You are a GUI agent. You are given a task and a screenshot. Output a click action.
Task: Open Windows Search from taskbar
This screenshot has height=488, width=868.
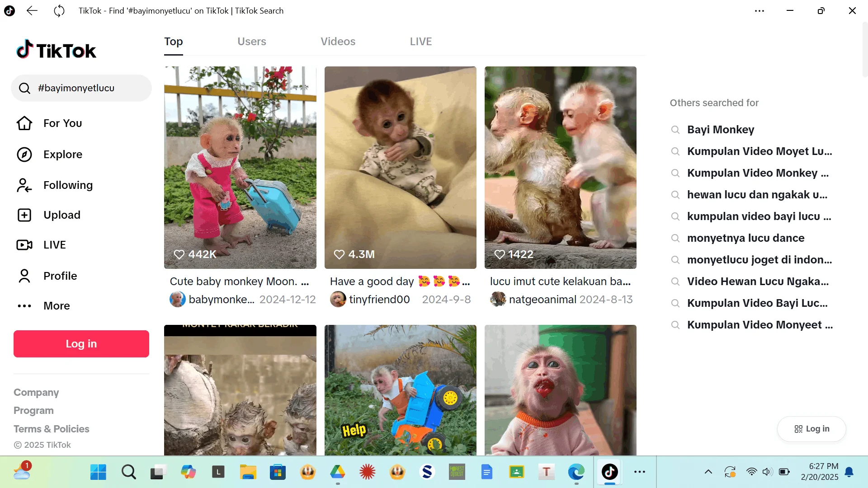pos(128,472)
